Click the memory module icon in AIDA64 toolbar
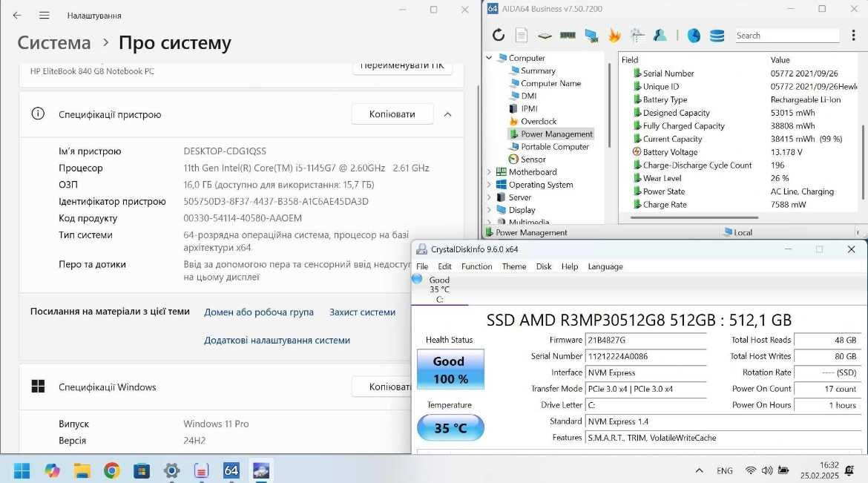Screen dimensions: 868x483 (568, 35)
